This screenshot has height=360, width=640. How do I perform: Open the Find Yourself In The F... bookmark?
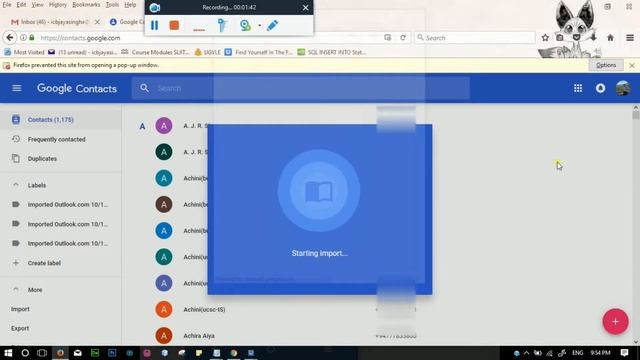[259, 52]
